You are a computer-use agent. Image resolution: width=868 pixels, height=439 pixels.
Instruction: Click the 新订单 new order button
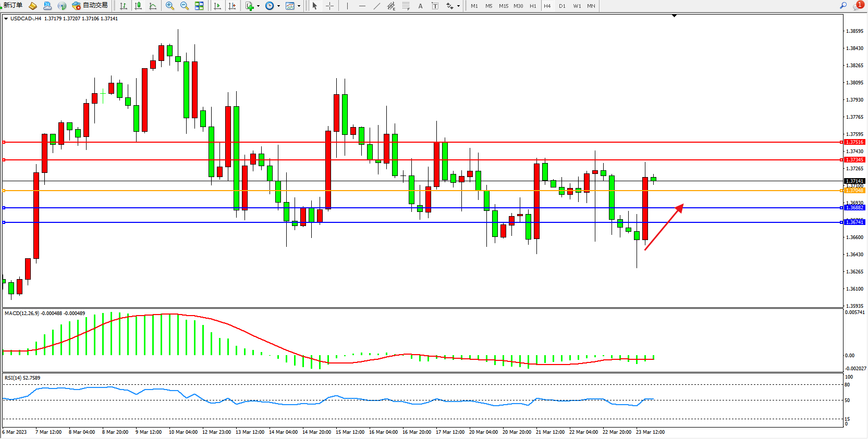(13, 5)
